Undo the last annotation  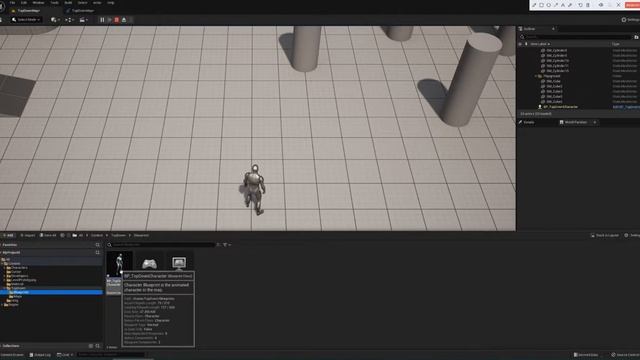580,5
